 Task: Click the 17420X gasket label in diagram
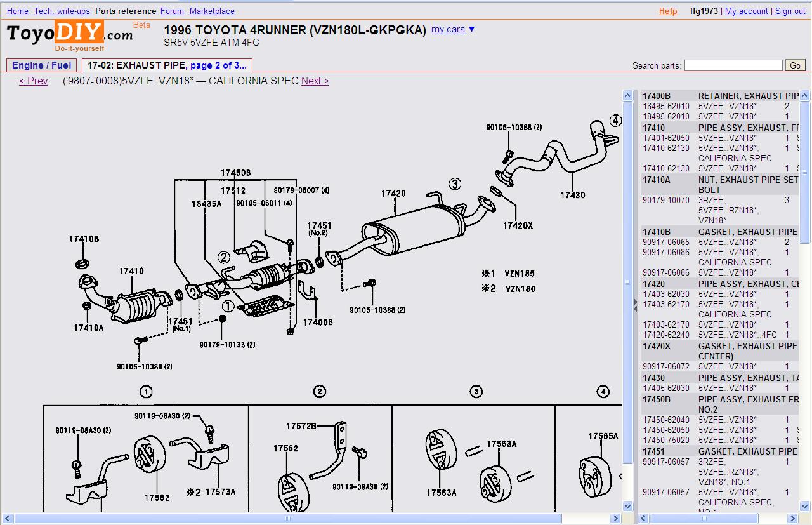click(x=518, y=225)
